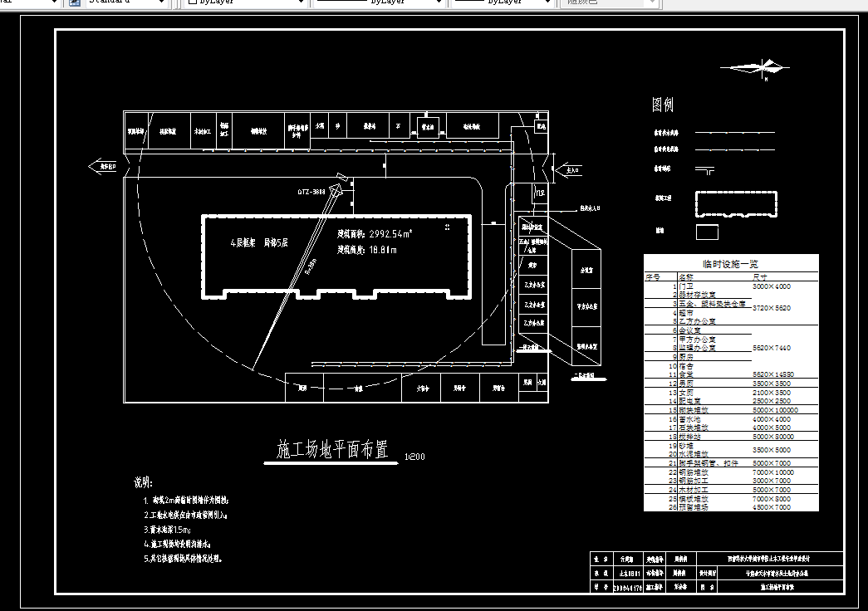Screen dimensions: 868x611
Task: Select the 序号 column header
Action: click(653, 276)
